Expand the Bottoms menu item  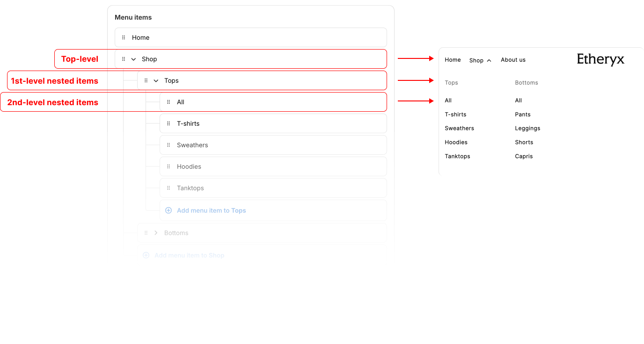tap(155, 232)
